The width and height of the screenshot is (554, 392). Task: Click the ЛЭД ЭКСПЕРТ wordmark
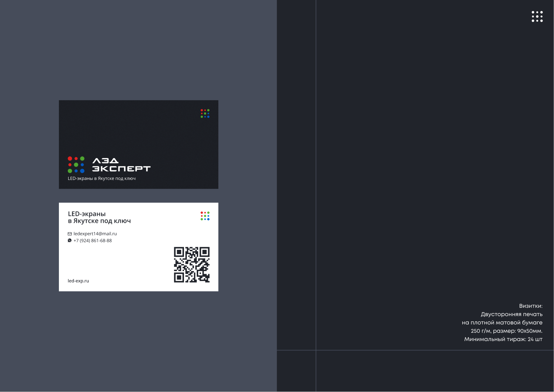(121, 165)
